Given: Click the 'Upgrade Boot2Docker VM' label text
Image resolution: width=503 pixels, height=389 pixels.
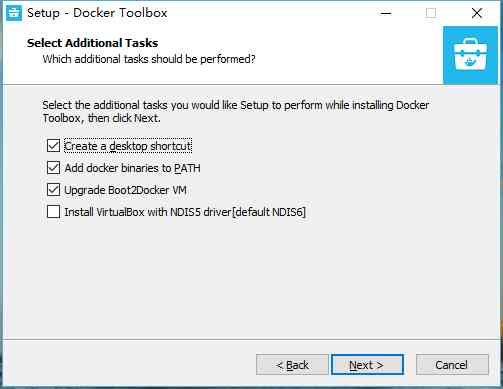Looking at the screenshot, I should click(x=125, y=190).
